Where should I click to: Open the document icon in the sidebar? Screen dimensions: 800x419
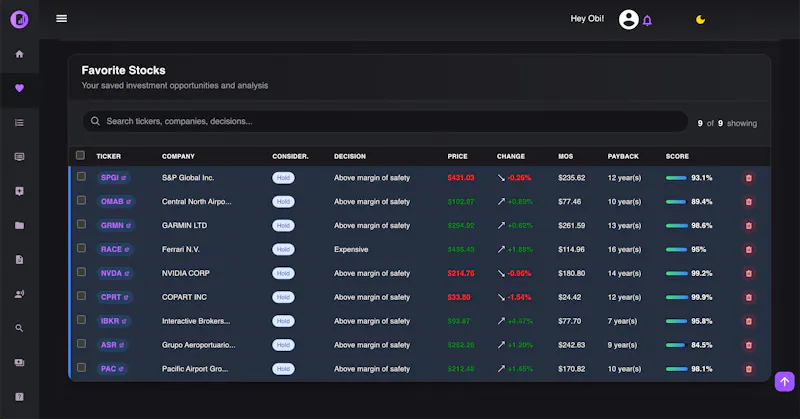point(19,259)
